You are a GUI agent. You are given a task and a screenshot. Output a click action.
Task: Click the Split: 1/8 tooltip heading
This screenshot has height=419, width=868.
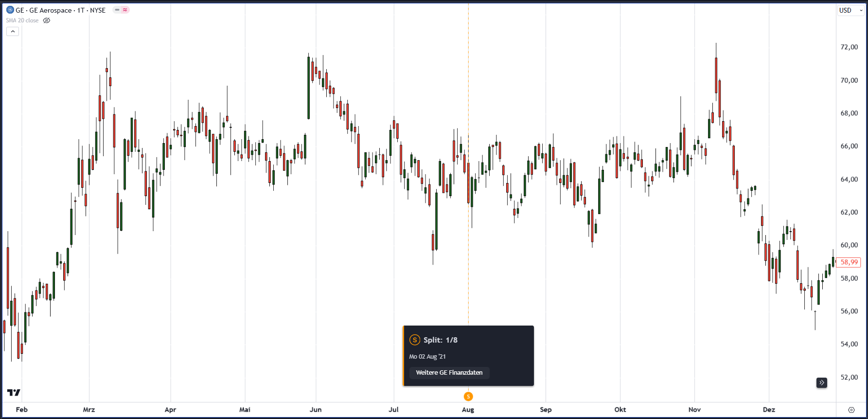pos(440,340)
